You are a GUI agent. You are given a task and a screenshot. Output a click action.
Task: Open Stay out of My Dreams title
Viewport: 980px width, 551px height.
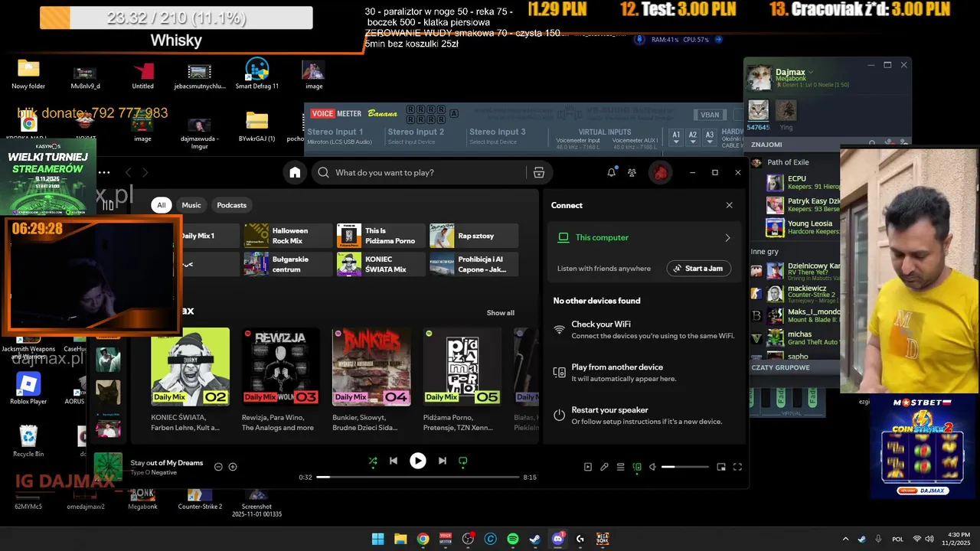(x=167, y=463)
